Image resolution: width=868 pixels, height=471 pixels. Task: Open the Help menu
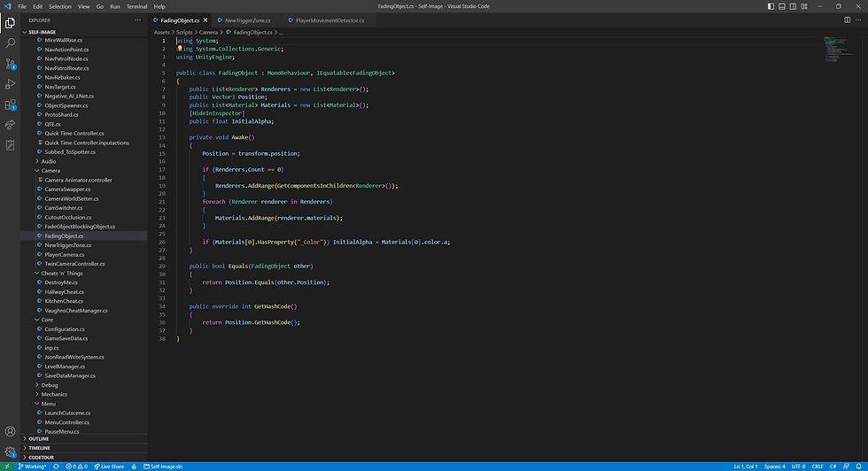tap(159, 6)
